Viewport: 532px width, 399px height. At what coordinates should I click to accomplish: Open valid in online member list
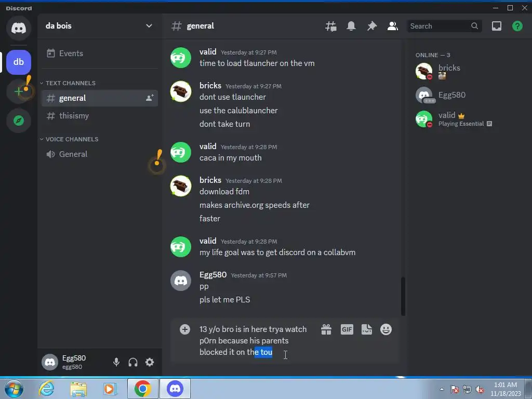[469, 119]
